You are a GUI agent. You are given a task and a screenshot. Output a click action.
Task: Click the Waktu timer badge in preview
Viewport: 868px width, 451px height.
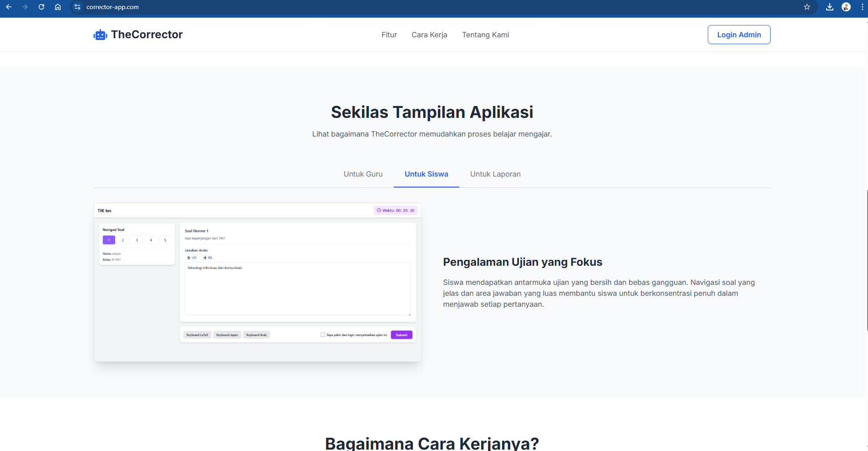396,210
